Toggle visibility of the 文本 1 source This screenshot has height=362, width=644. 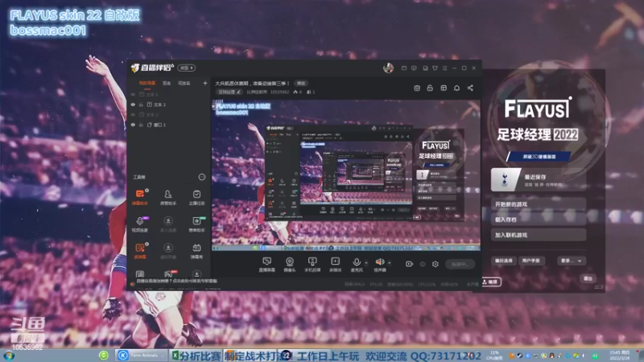click(x=133, y=105)
